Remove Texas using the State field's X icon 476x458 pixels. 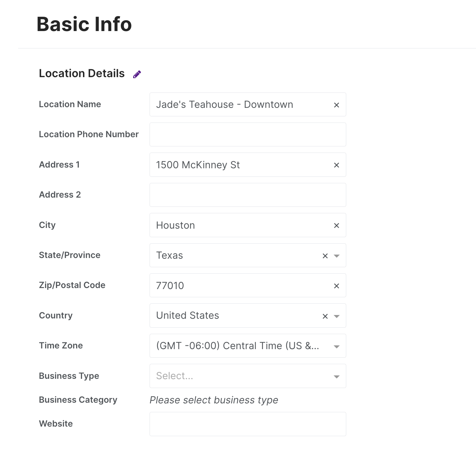click(x=325, y=255)
